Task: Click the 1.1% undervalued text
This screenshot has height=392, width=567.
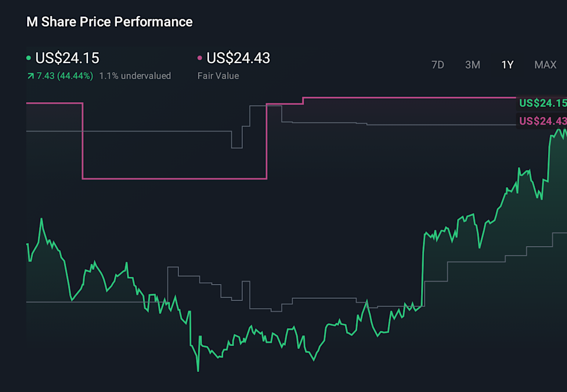Action: click(x=135, y=76)
